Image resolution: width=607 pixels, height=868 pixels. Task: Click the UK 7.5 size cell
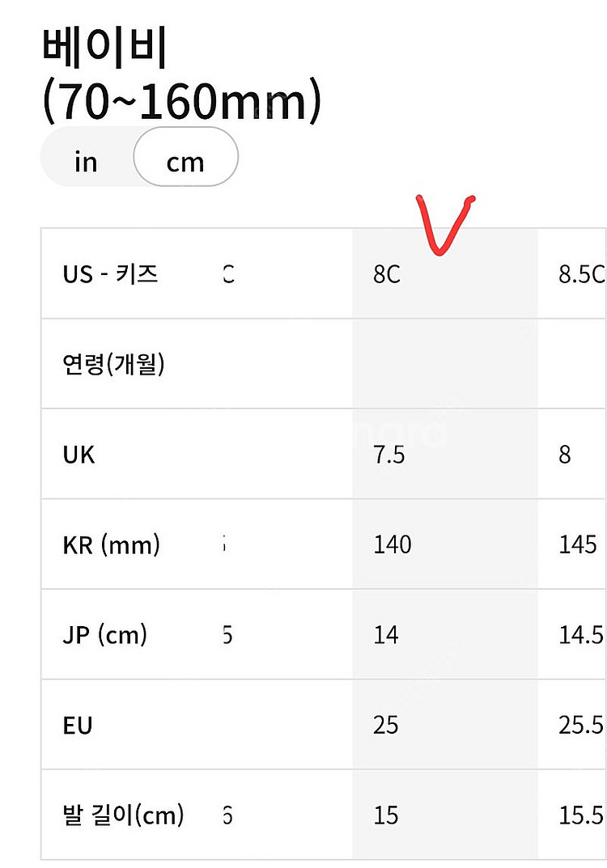[x=444, y=454]
